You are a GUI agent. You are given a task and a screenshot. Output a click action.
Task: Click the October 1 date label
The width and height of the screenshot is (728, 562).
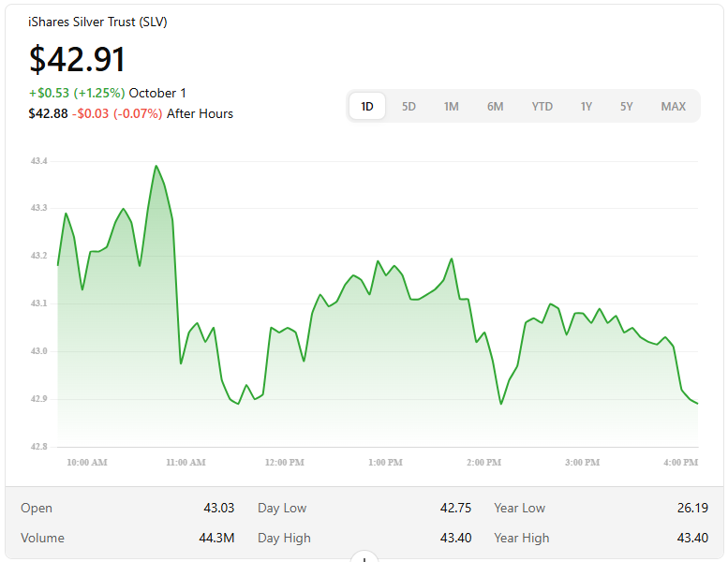click(157, 93)
